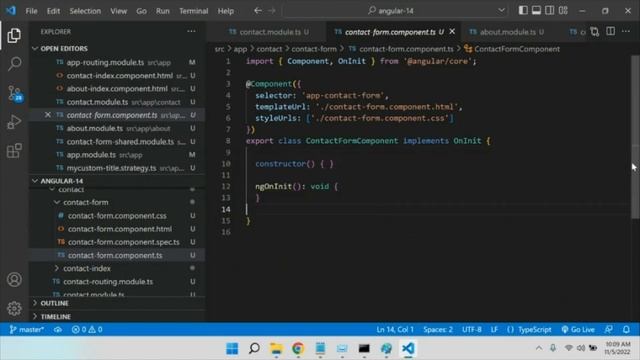The height and width of the screenshot is (360, 640).
Task: Open the Selection menu
Action: tap(85, 11)
